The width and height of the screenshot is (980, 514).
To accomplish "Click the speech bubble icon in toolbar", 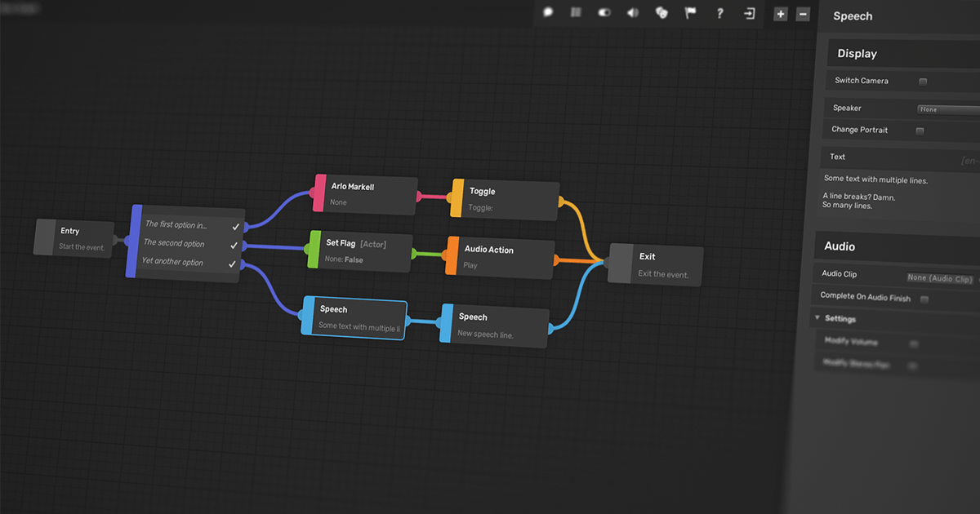I will [x=549, y=13].
